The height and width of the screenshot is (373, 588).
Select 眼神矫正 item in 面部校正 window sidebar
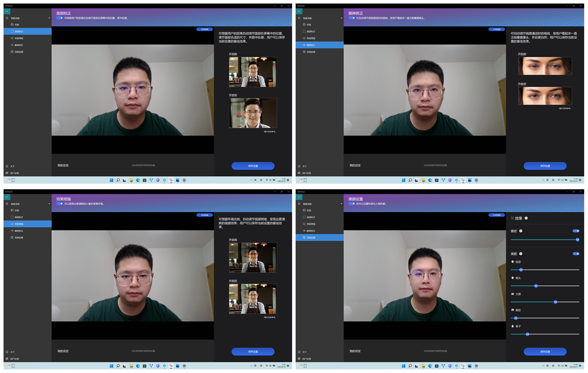(x=19, y=45)
